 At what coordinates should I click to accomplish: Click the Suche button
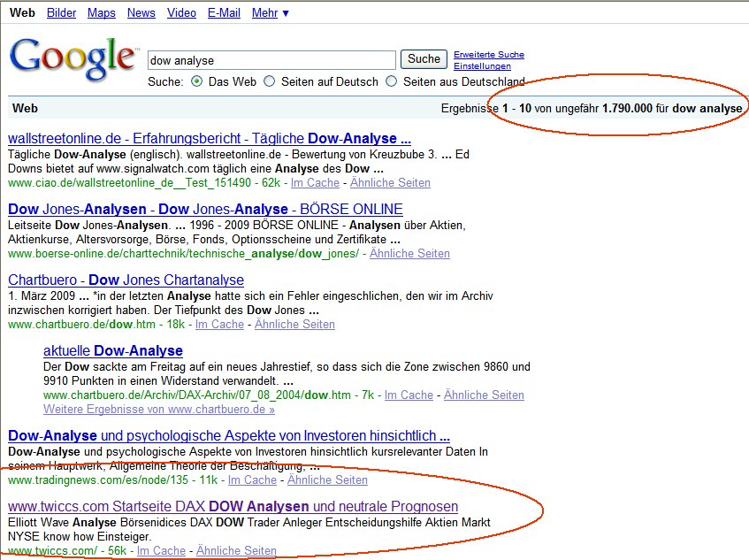click(x=424, y=59)
